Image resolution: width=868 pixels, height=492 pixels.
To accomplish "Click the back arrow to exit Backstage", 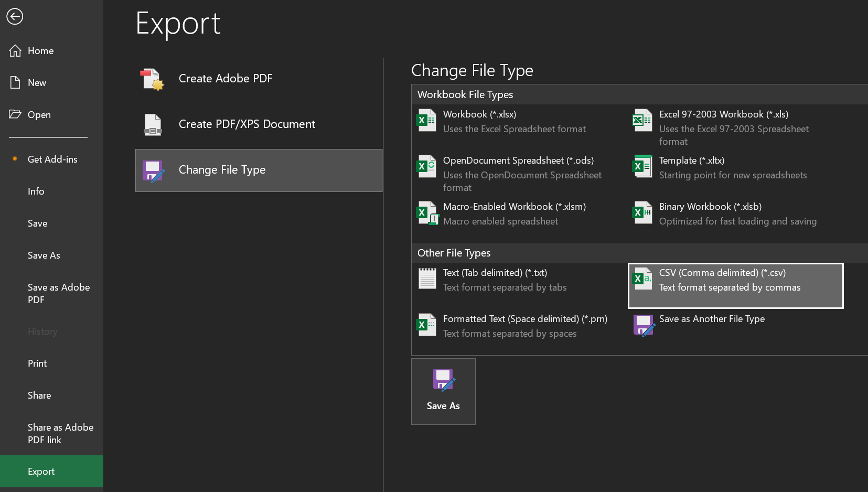I will tap(15, 16).
